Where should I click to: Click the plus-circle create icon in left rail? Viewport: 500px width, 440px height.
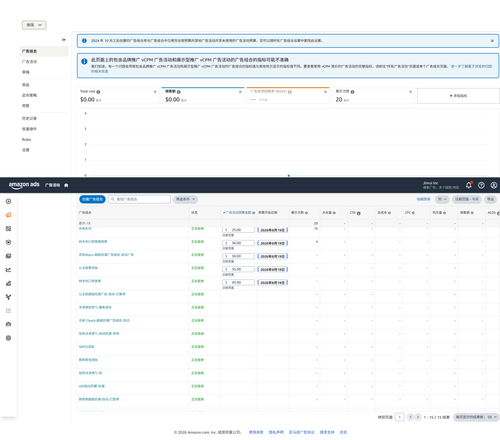(8, 201)
